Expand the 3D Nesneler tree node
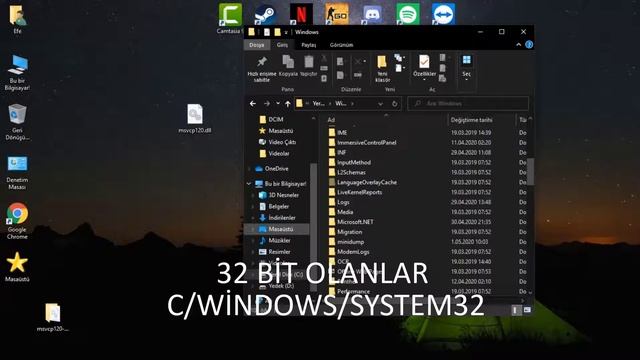This screenshot has height=360, width=640. point(253,195)
